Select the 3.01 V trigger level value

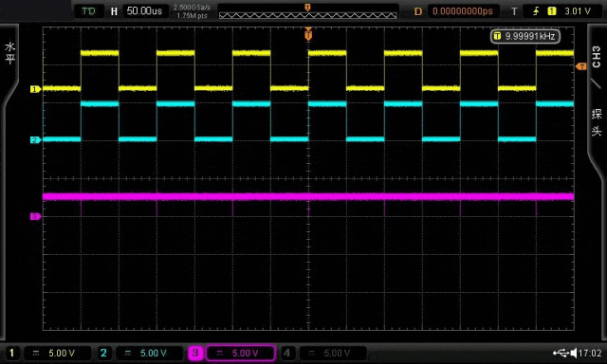click(578, 11)
